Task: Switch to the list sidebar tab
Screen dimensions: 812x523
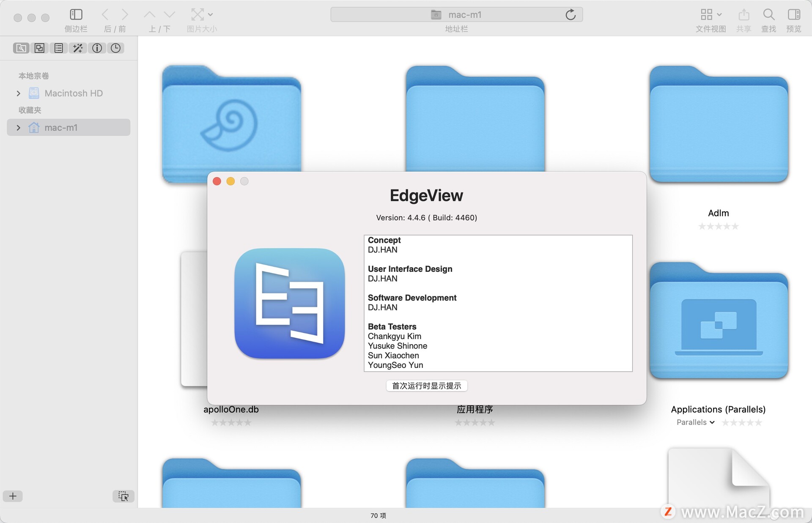Action: pyautogui.click(x=58, y=48)
